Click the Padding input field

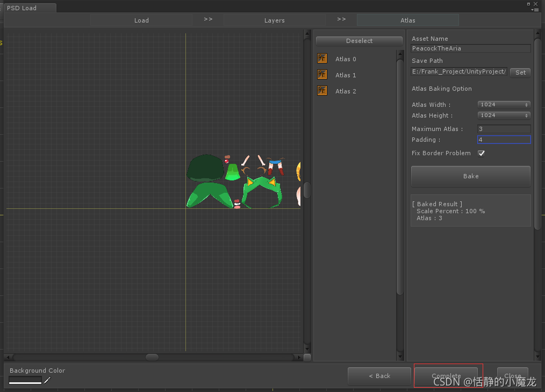point(504,140)
